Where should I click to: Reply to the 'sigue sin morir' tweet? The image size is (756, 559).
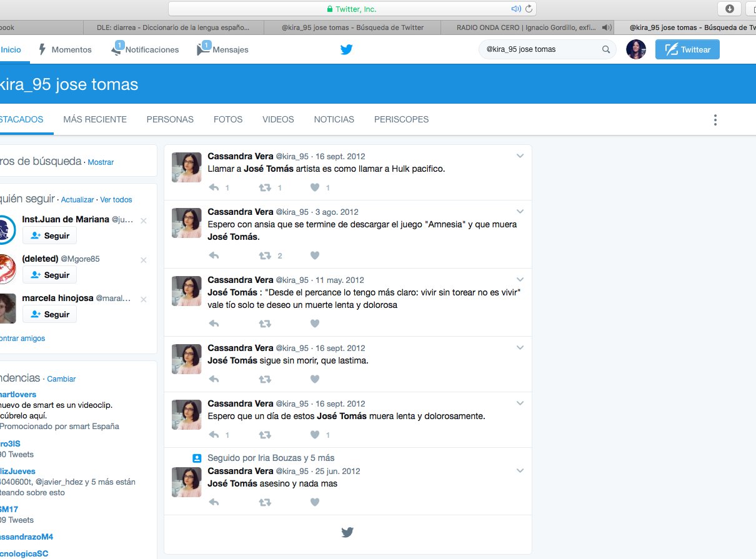pos(214,379)
